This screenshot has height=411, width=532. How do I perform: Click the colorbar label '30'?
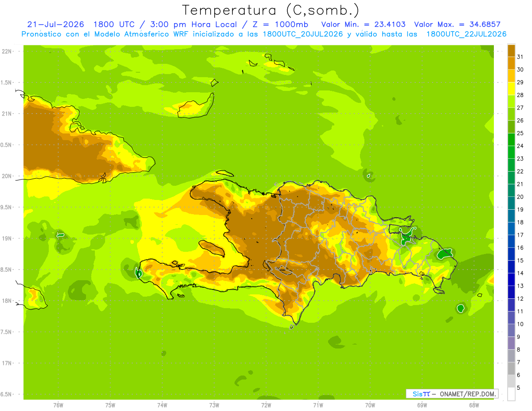(520, 70)
